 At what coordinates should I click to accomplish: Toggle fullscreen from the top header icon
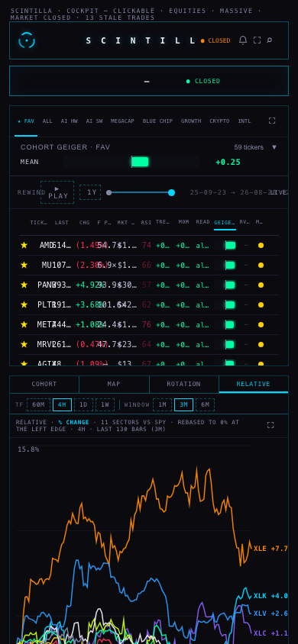257,40
